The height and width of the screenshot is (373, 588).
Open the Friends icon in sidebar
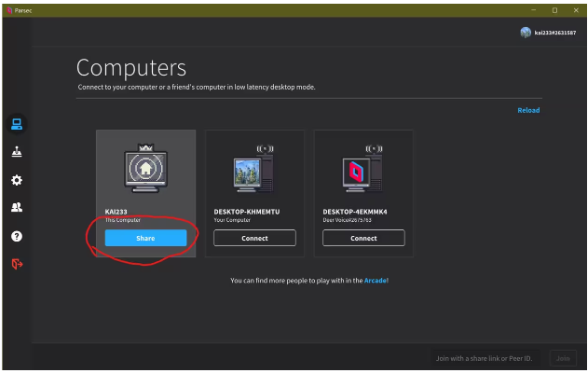point(17,207)
